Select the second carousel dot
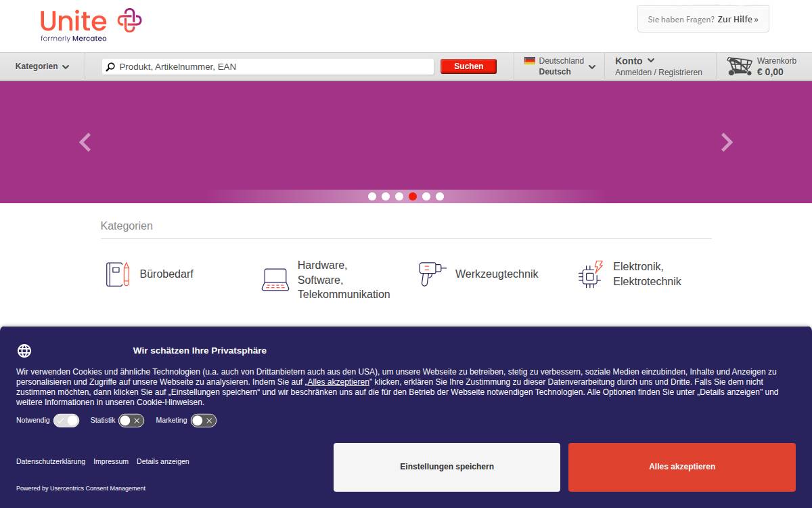Screen dimensions: 812x508 point(386,196)
